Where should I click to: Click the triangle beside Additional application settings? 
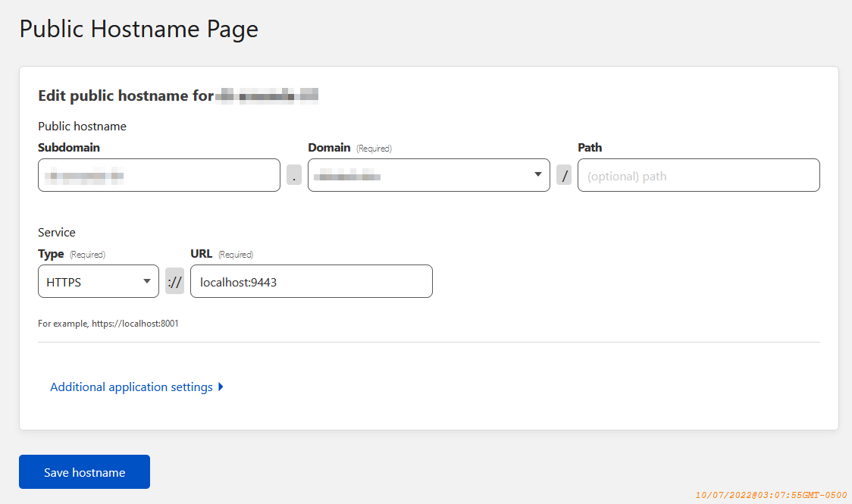(x=221, y=387)
